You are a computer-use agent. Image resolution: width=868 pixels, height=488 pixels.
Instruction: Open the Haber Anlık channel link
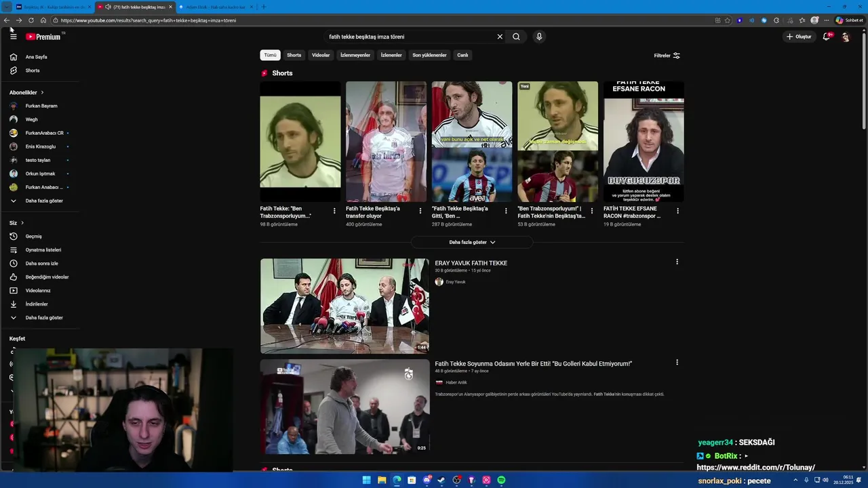(456, 382)
